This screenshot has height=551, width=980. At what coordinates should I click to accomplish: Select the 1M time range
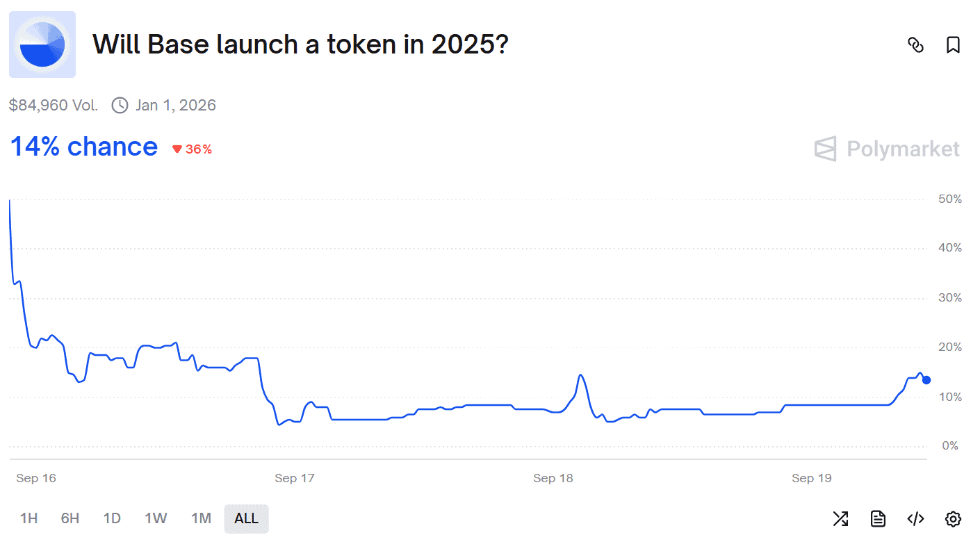click(201, 518)
